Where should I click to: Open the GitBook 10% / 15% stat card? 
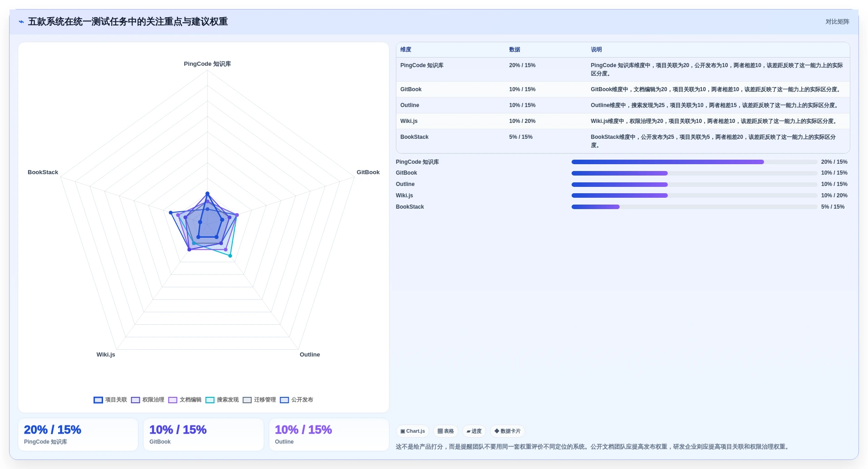tap(203, 435)
